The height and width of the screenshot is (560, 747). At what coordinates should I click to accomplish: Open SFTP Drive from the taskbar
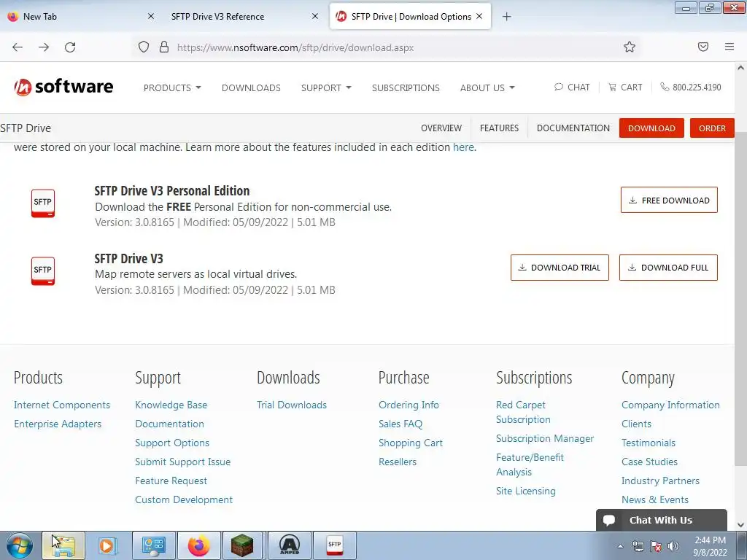[334, 545]
